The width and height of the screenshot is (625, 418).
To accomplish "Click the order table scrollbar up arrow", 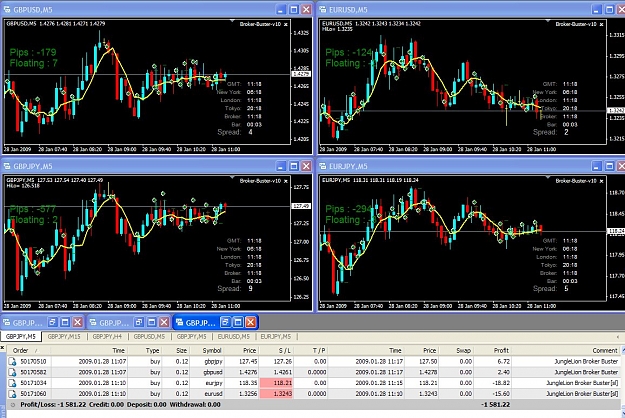I will 623,351.
